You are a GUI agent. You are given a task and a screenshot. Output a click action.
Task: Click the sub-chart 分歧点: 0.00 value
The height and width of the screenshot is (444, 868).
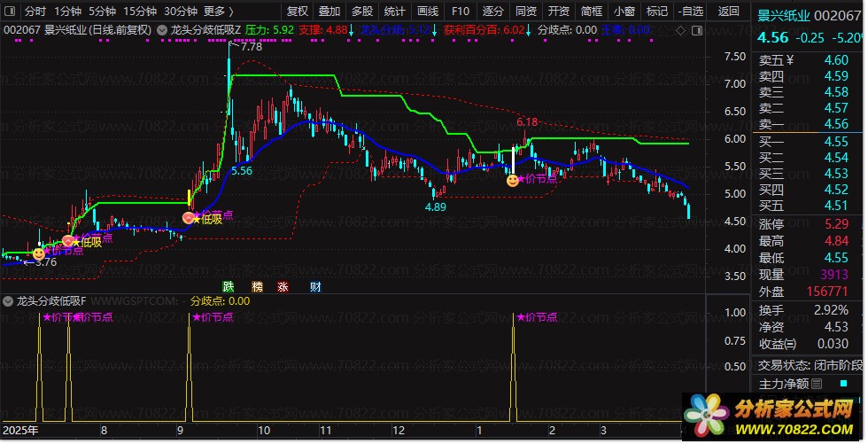(x=221, y=301)
